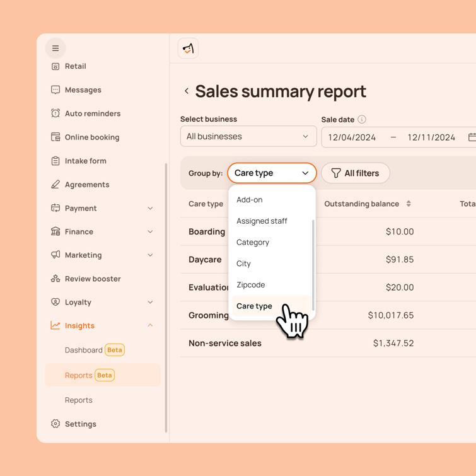476x476 pixels.
Task: Toggle the hamburger menu button
Action: (x=55, y=49)
